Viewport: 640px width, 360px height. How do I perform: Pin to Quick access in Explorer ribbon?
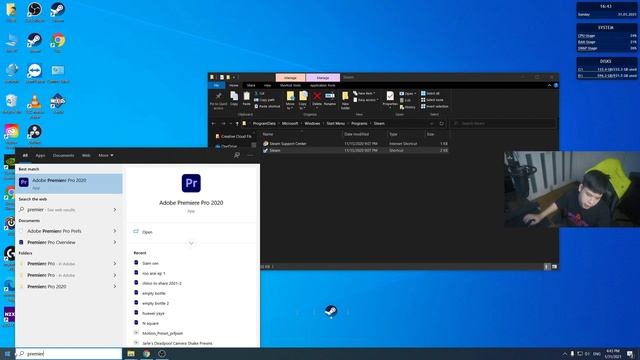[x=218, y=100]
